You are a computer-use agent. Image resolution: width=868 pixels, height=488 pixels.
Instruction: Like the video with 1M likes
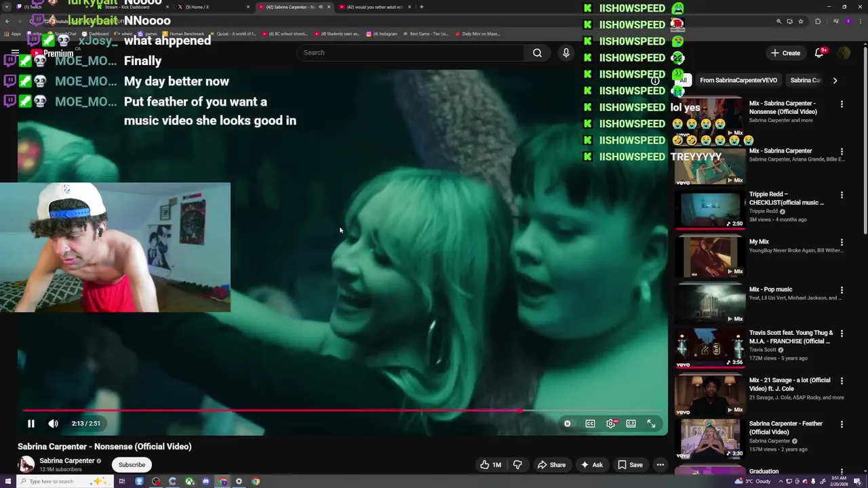[x=490, y=465]
